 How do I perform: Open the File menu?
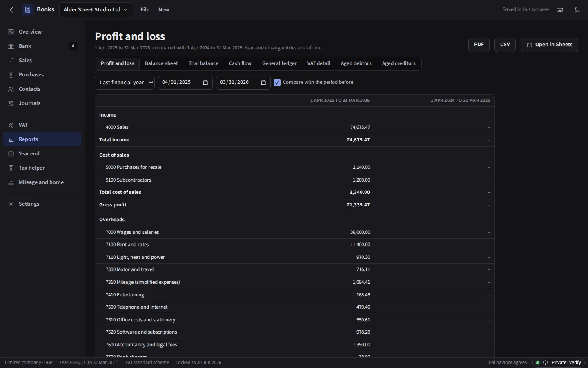pos(145,10)
